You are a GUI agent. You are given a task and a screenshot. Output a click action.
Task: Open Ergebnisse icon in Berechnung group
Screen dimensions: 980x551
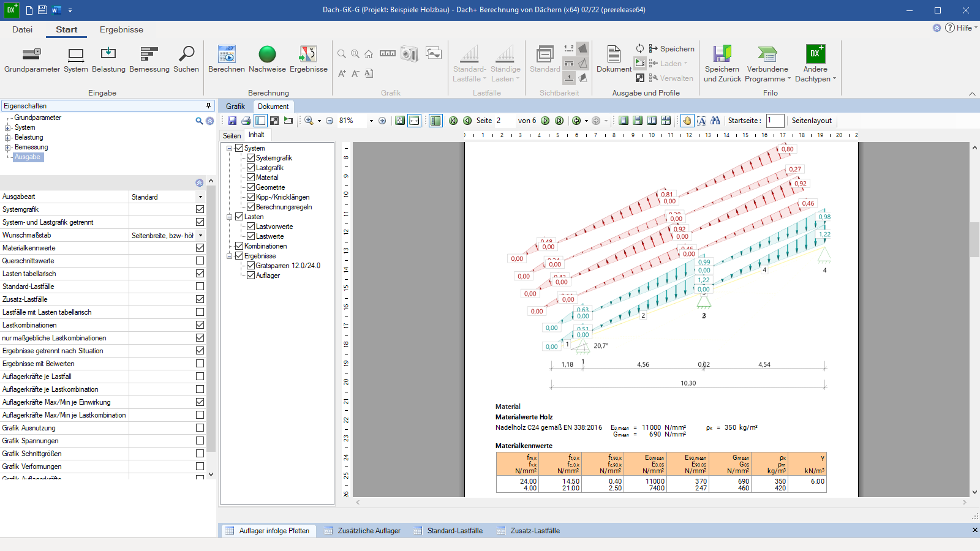click(308, 54)
